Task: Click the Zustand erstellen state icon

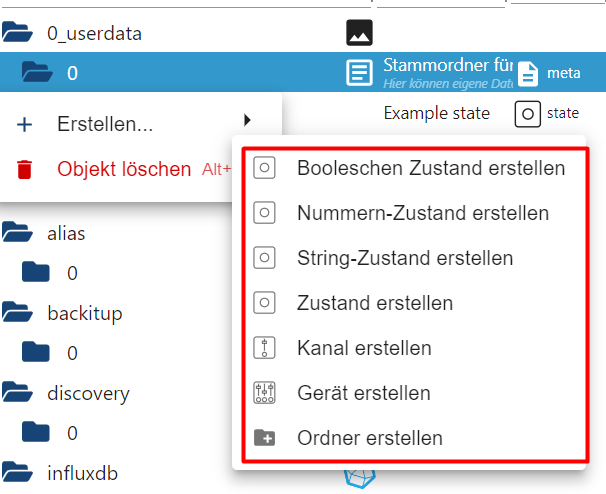Action: pos(264,302)
